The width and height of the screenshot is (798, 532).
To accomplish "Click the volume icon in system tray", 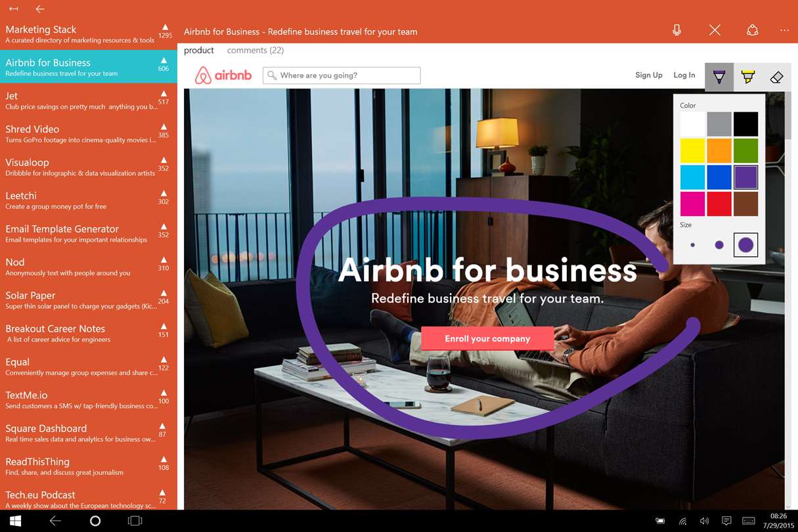I will point(705,521).
